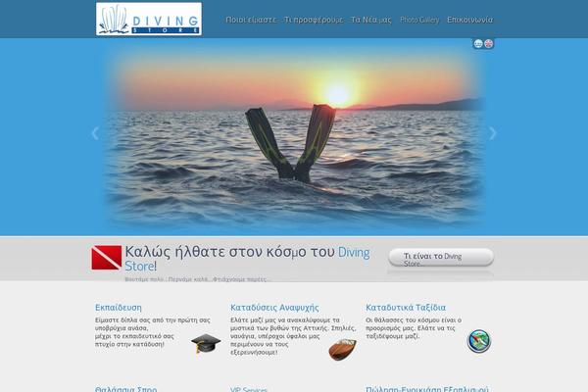
Task: Open the Επικοινωνία contact page
Action: [x=469, y=20]
